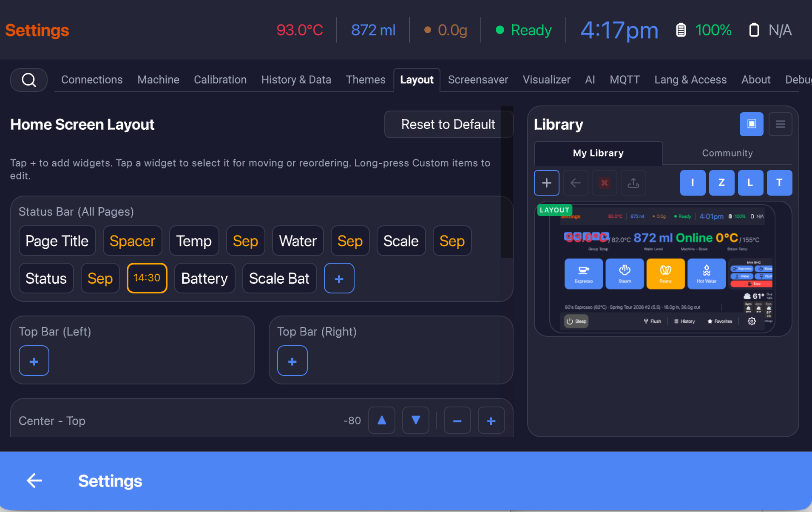This screenshot has width=812, height=512.
Task: Click the machine battery icon in header
Action: [681, 30]
